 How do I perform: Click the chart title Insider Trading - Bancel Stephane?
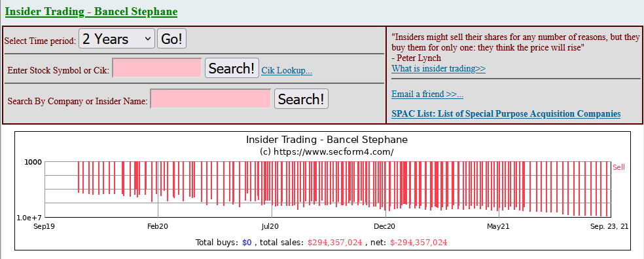point(327,139)
